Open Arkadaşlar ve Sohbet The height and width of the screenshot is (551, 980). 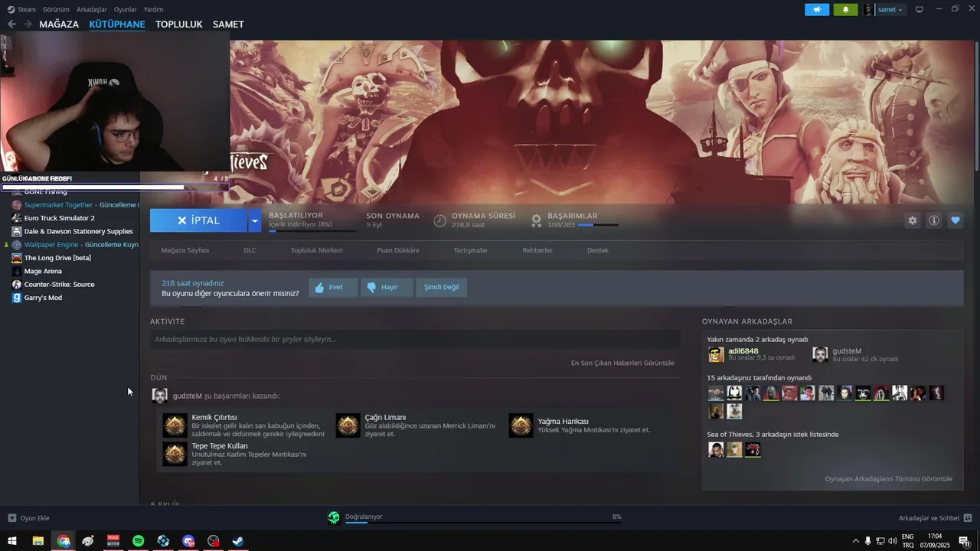click(x=935, y=518)
